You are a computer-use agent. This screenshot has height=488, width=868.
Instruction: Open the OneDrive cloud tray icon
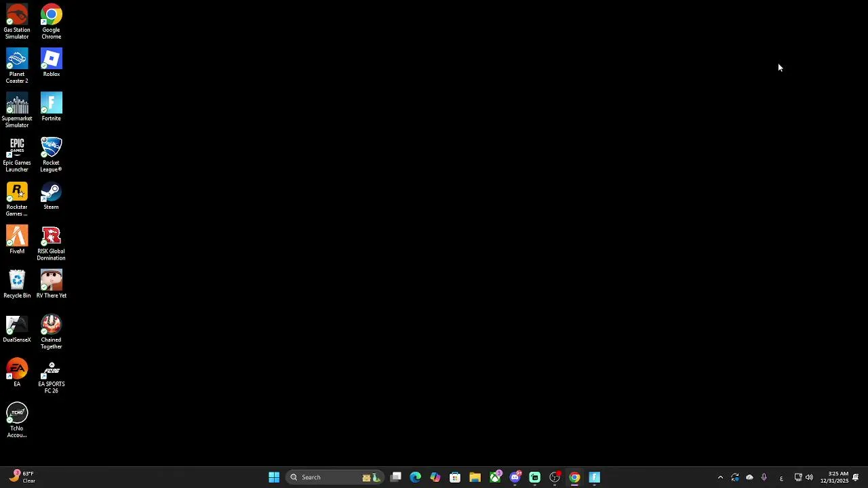[x=749, y=477]
